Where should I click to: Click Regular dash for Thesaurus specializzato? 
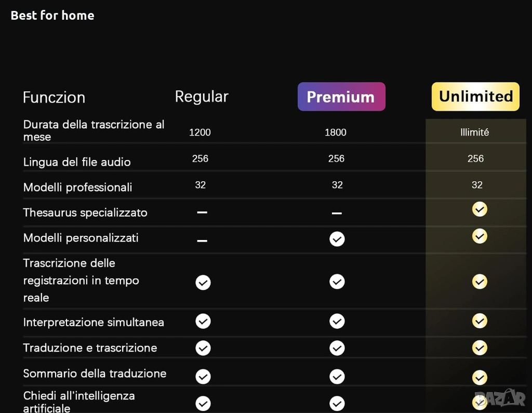pyautogui.click(x=202, y=213)
